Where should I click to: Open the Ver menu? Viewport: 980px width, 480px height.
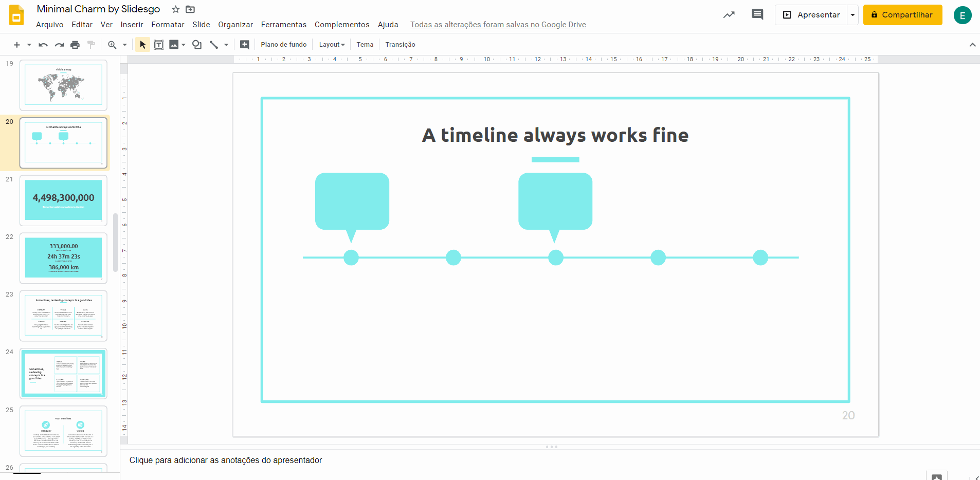pyautogui.click(x=106, y=25)
